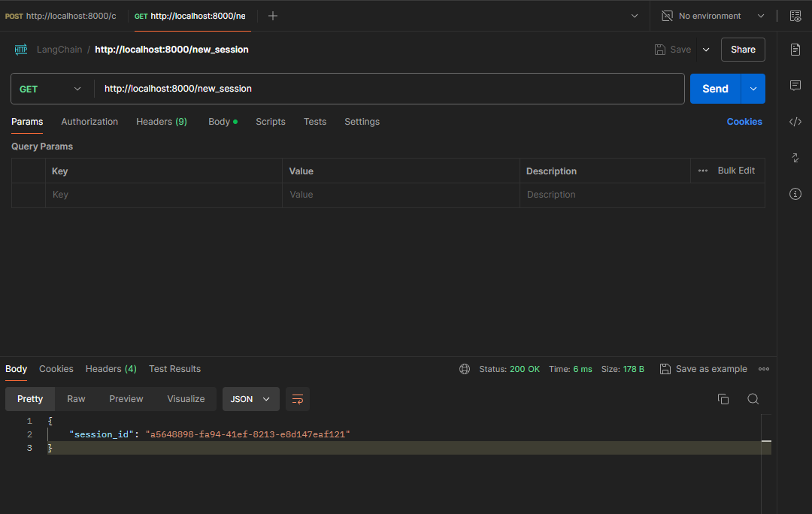Click the Cookies link
This screenshot has height=514, width=812.
pyautogui.click(x=744, y=122)
